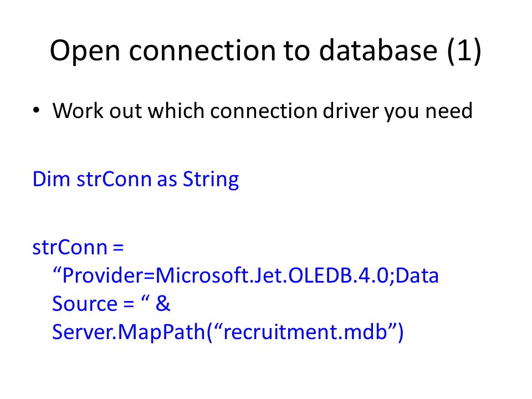Click the 'recruitment.mdb' file name
The height and width of the screenshot is (399, 532).
pyautogui.click(x=306, y=331)
